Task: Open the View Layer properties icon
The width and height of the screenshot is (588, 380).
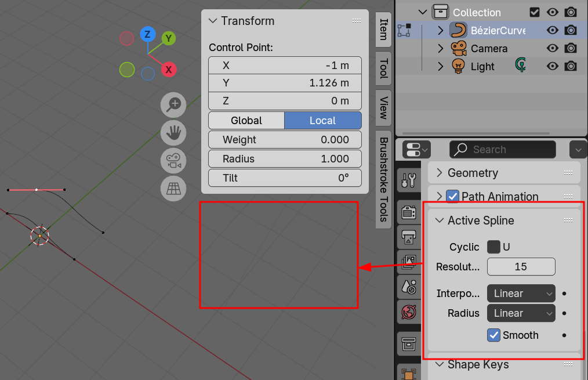Action: click(409, 262)
